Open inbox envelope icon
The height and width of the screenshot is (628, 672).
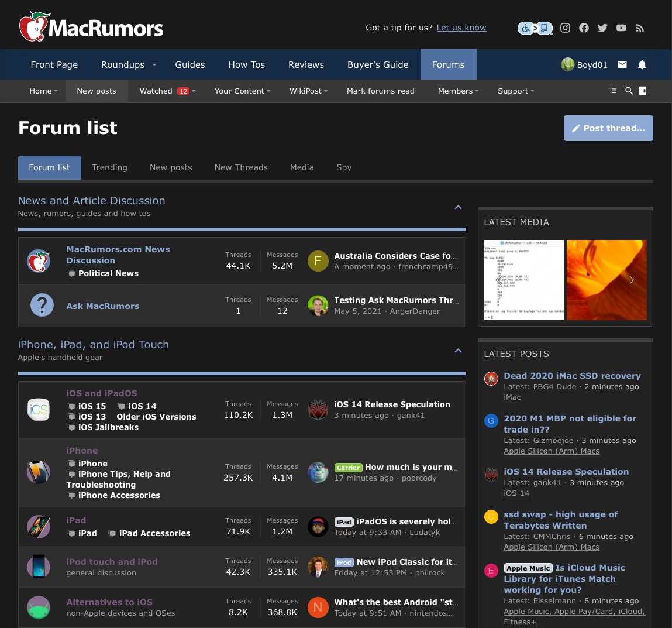point(622,64)
